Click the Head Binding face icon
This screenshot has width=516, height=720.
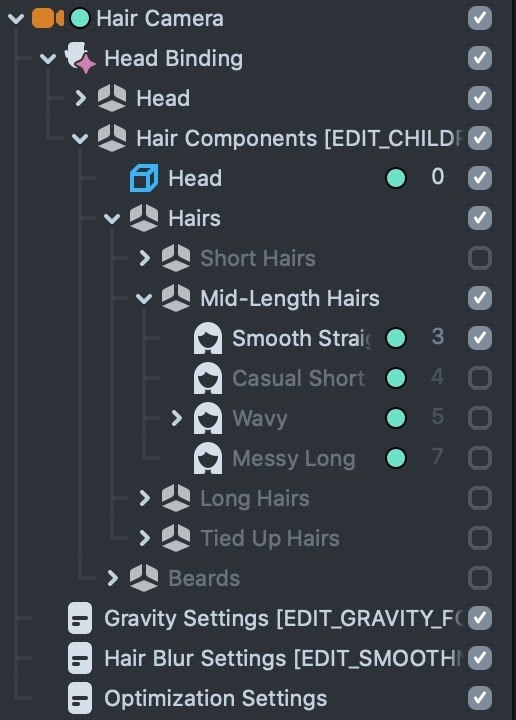[80, 58]
